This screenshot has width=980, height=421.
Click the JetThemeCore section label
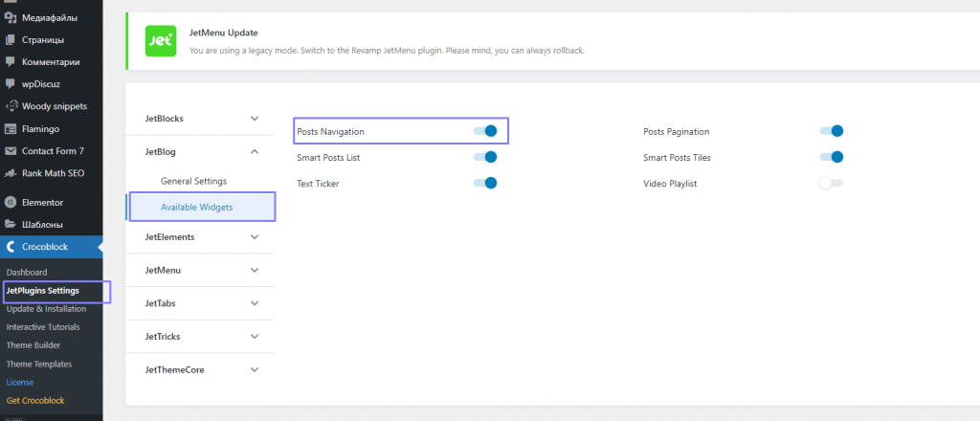click(x=175, y=369)
